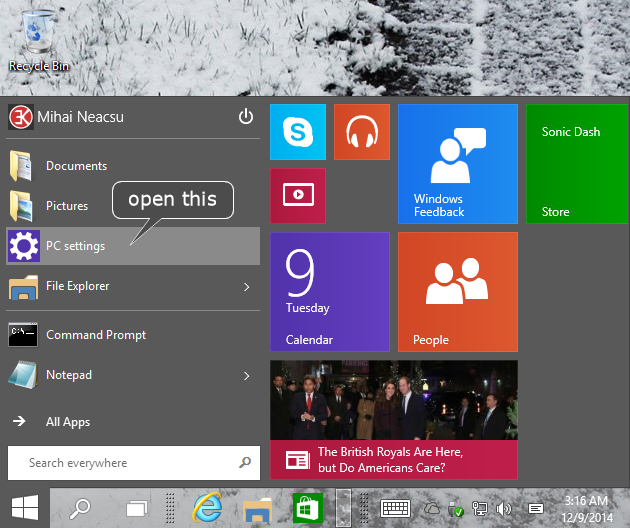Open the network tray icon
This screenshot has height=528, width=630.
tap(479, 509)
